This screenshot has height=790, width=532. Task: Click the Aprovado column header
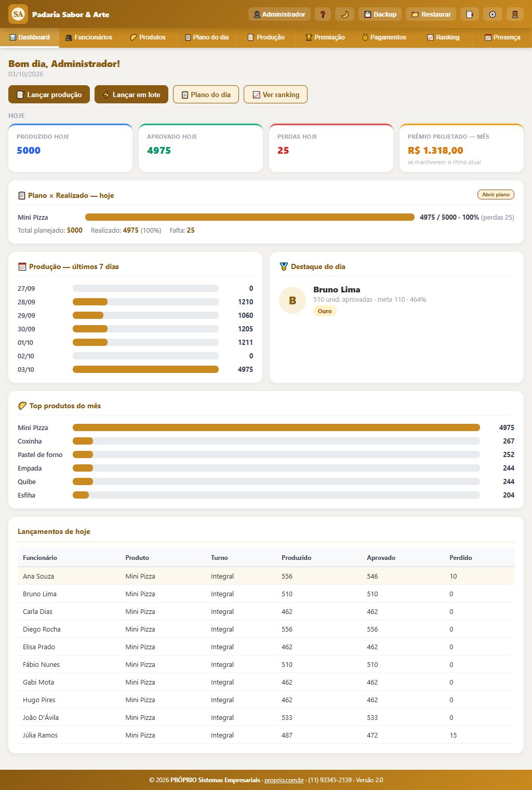[x=381, y=558]
